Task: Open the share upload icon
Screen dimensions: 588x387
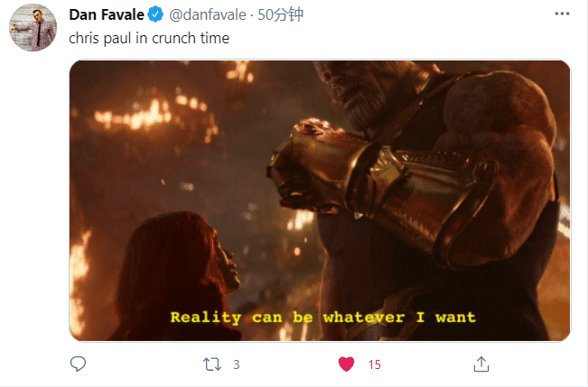Action: [481, 364]
